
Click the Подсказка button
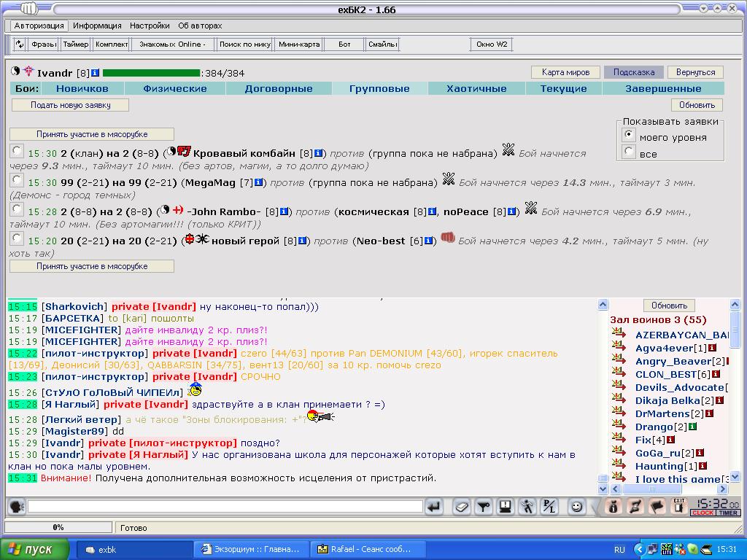coord(634,72)
